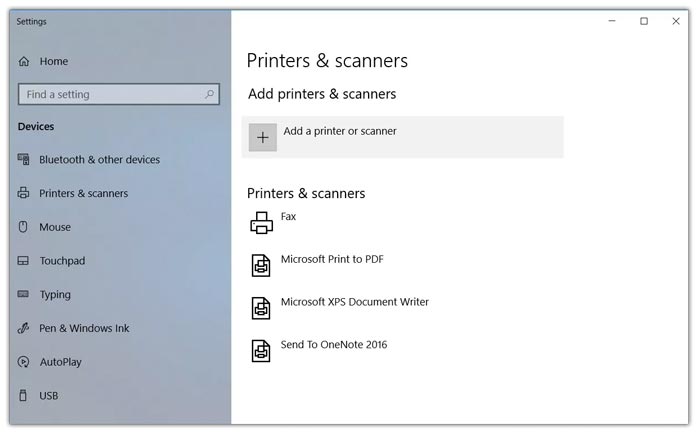Screen dimensions: 700x435
Task: Select Microsoft Print to PDF text
Action: 332,259
